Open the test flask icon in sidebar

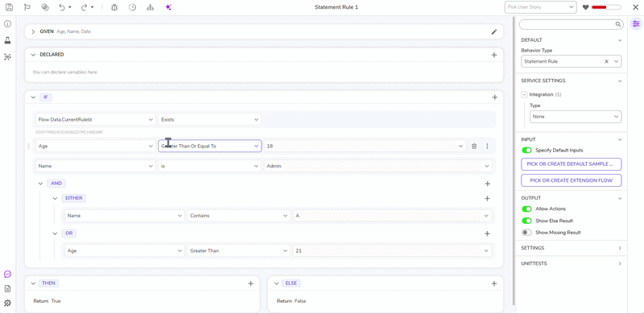click(x=7, y=40)
